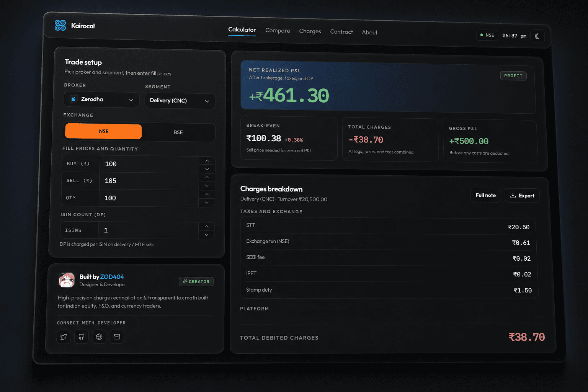Viewport: 588px width, 392px height.
Task: Click the CREATOR badge
Action: (196, 281)
